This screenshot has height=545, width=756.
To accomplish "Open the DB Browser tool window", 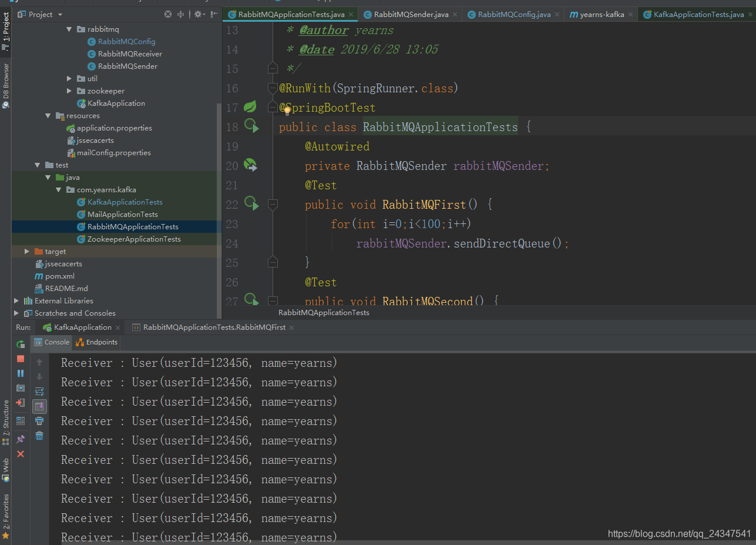I will (x=5, y=85).
